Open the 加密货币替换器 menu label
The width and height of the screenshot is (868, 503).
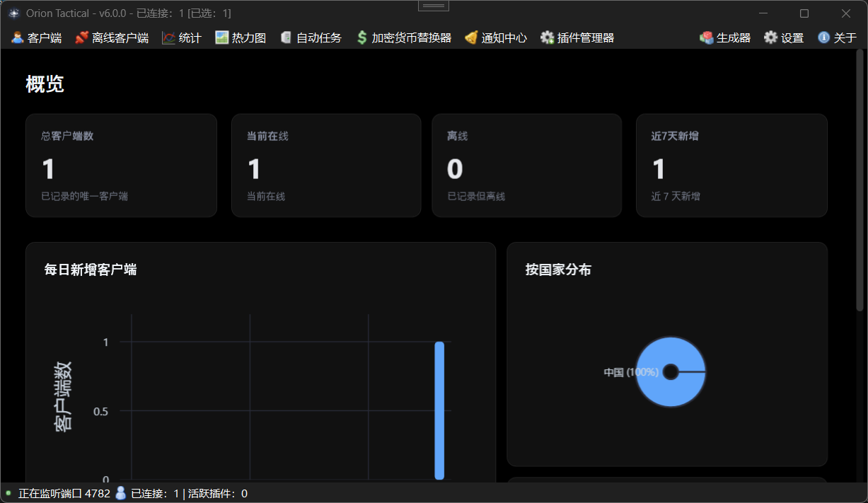point(412,38)
